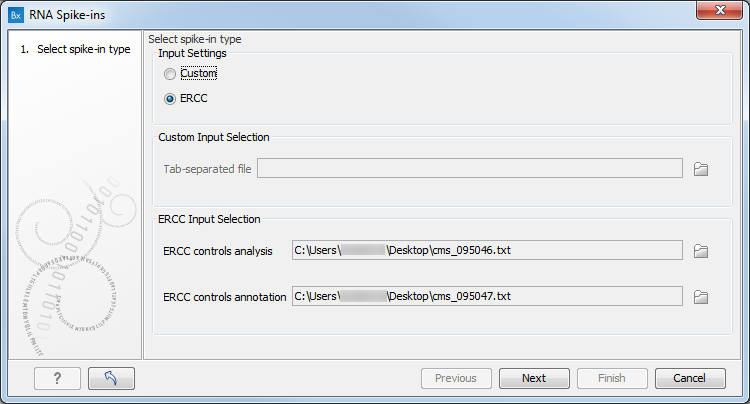Screen dimensions: 750x404
Task: Choose the ERCC radio option
Action: (171, 99)
